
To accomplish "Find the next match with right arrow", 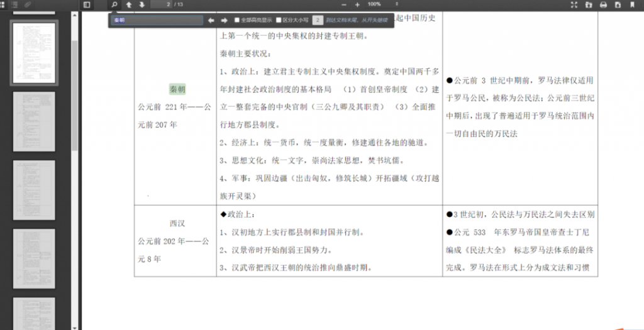I will (224, 20).
